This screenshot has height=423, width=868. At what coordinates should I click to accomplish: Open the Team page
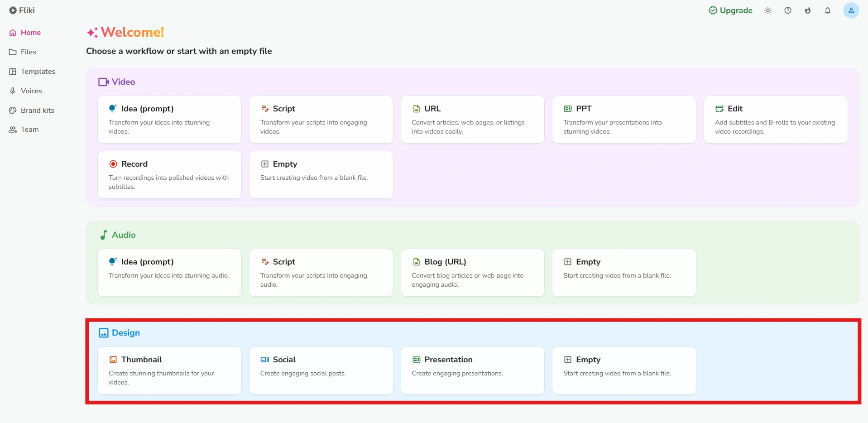pyautogui.click(x=24, y=130)
